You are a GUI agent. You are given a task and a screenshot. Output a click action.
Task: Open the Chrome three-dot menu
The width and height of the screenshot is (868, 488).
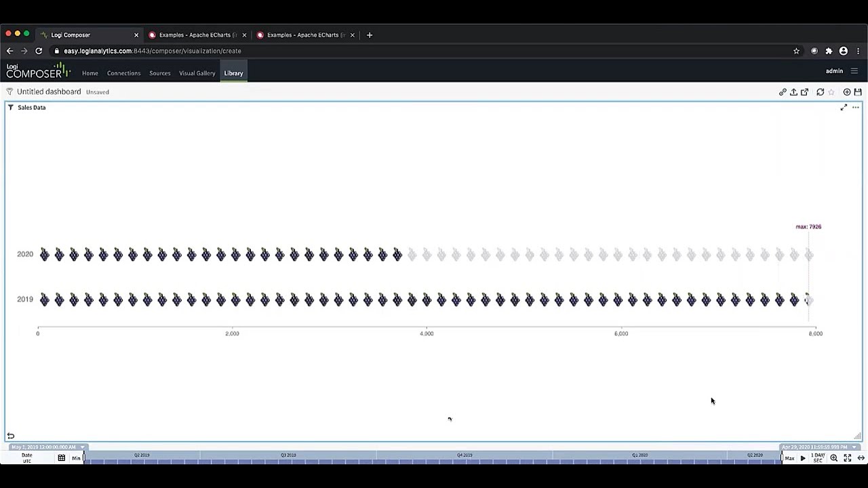point(858,51)
